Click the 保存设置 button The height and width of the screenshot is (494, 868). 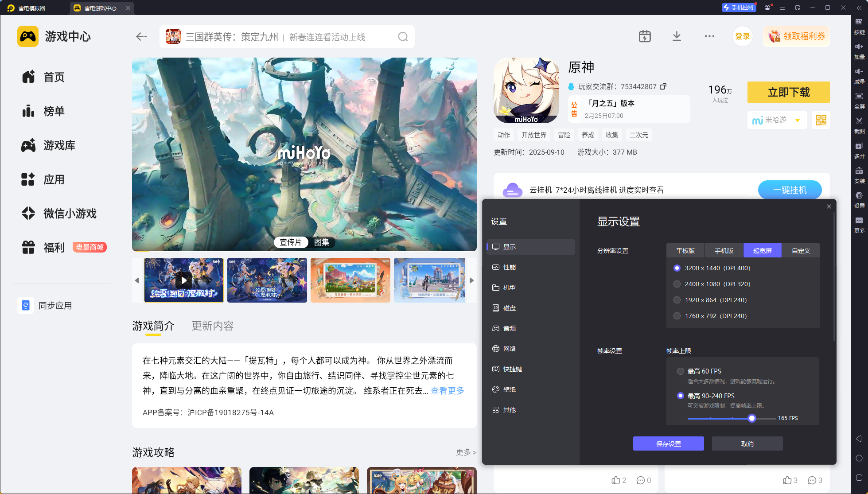click(x=668, y=443)
